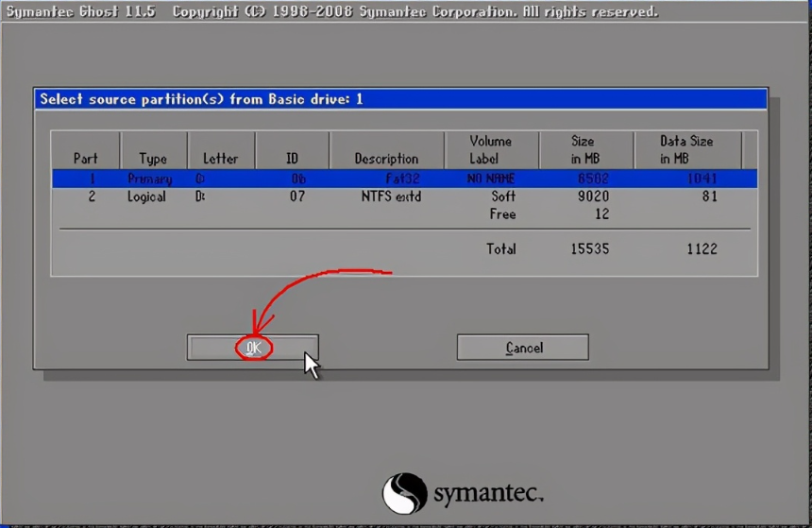Viewport: 812px width, 528px height.
Task: Click the Total size value 15535
Action: [x=589, y=249]
